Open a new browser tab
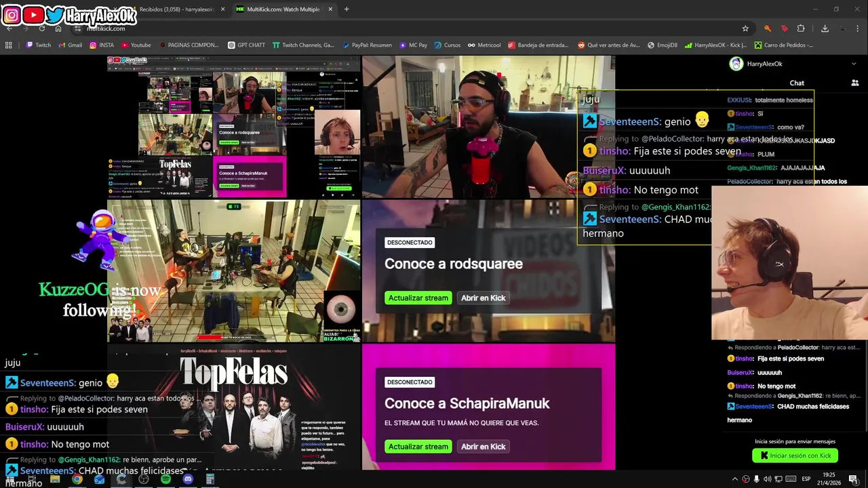Image resolution: width=868 pixels, height=488 pixels. tap(347, 9)
